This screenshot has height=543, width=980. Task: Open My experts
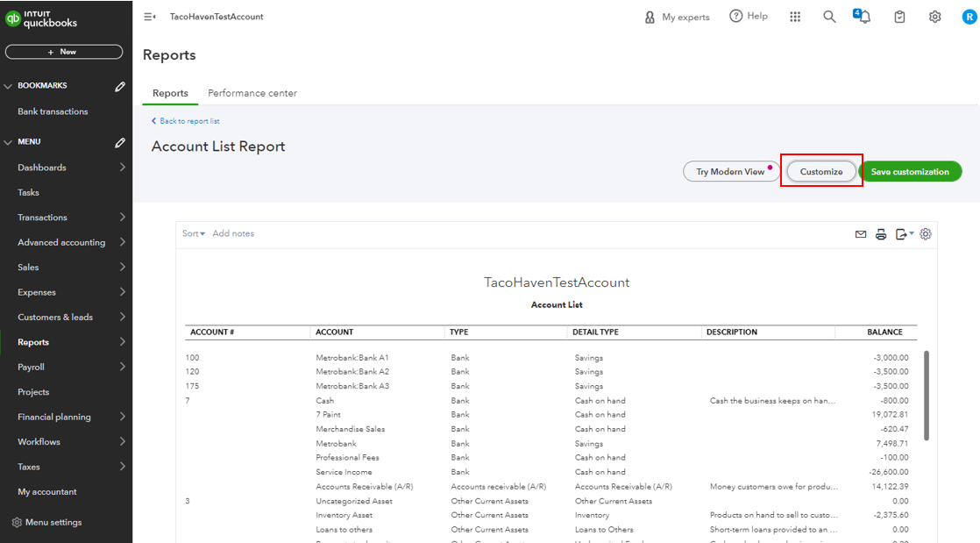coord(677,17)
